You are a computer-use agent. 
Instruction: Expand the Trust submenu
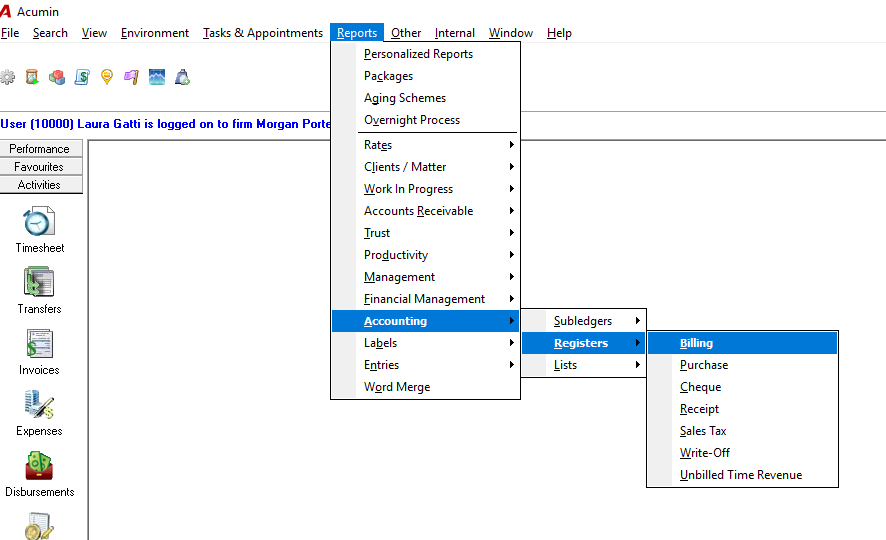pos(425,233)
